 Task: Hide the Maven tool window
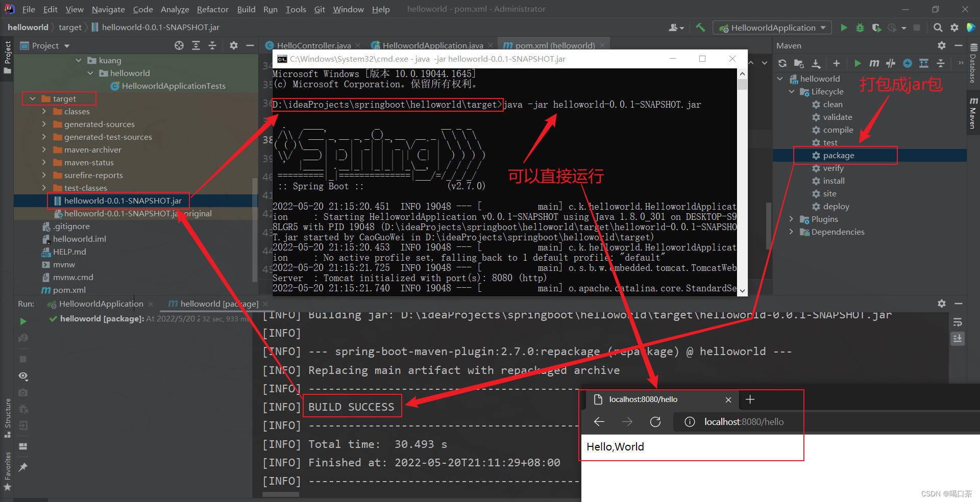(x=958, y=45)
